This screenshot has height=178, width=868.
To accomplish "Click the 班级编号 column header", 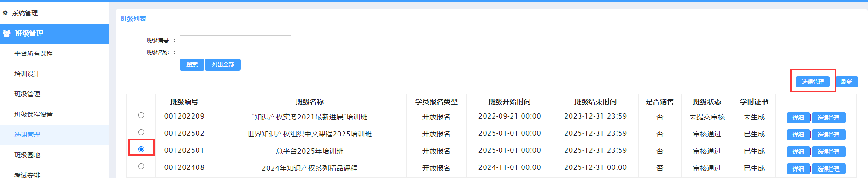I will (x=184, y=102).
